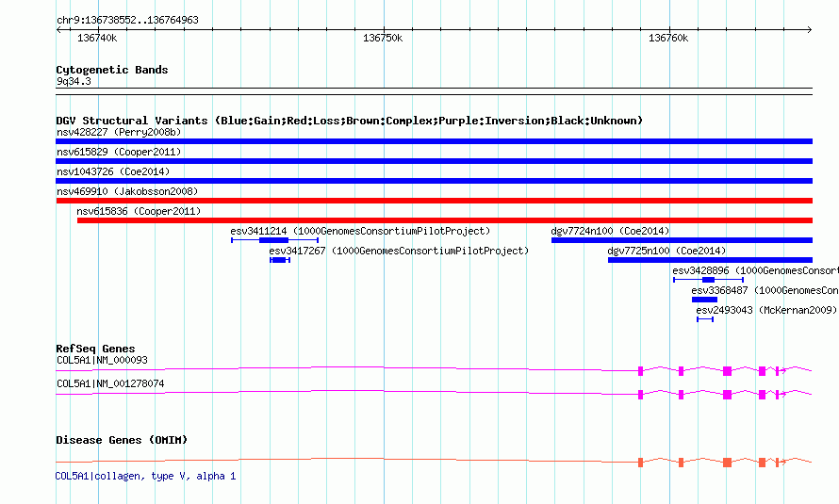The width and height of the screenshot is (839, 504).
Task: Open esv3417267 variant label
Action: click(399, 251)
